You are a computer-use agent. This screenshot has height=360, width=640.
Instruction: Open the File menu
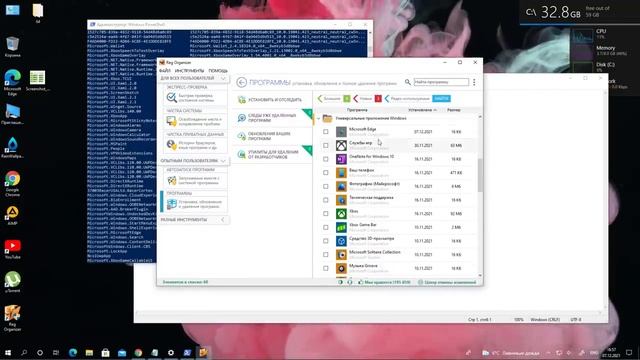point(164,71)
